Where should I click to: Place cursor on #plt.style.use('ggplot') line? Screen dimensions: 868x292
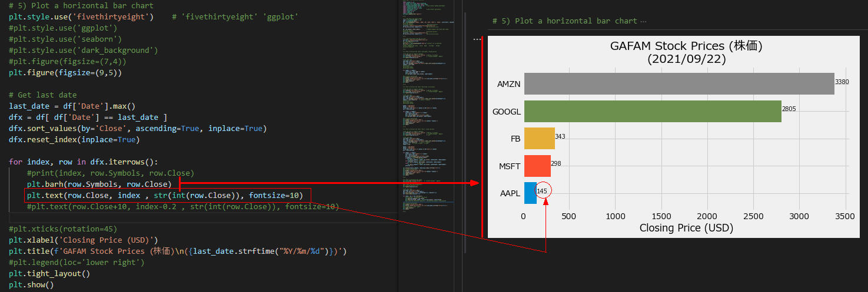tap(63, 28)
